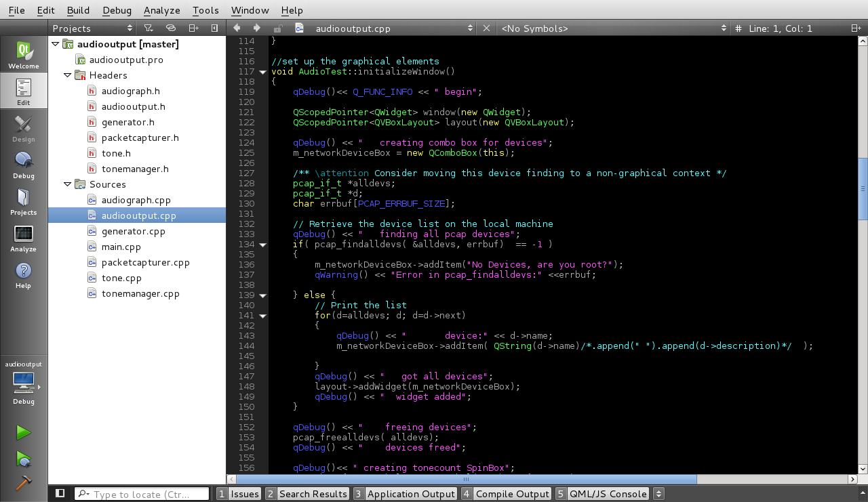Open the side panel type dropdown

(92, 28)
